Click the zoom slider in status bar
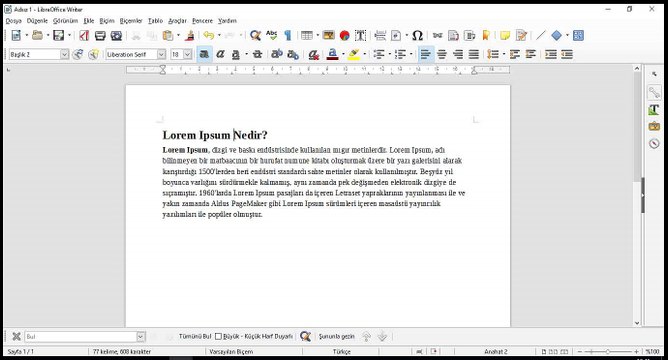 click(608, 351)
